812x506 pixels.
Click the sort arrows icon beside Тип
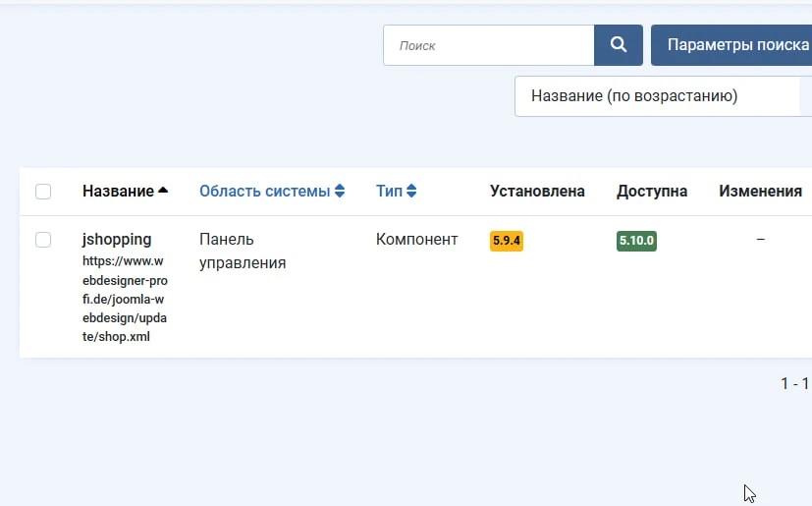coord(411,192)
